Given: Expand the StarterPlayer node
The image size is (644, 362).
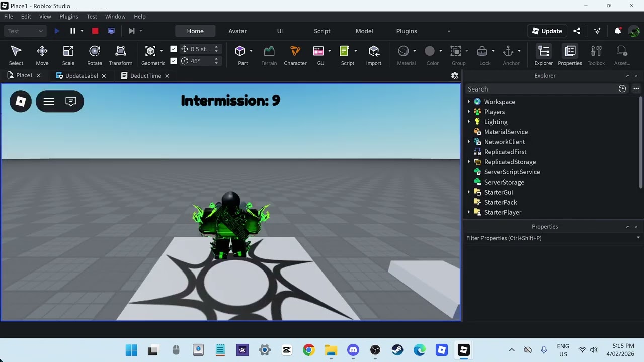Looking at the screenshot, I should [x=469, y=212].
